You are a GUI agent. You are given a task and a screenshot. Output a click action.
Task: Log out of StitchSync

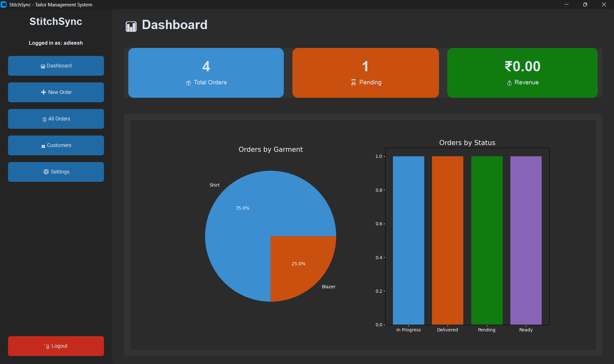point(56,346)
